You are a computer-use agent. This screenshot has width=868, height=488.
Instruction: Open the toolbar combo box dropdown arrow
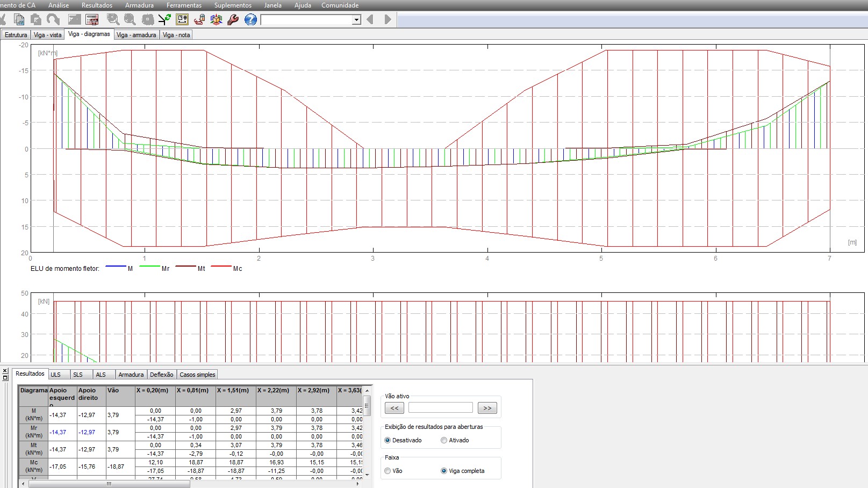click(x=356, y=20)
